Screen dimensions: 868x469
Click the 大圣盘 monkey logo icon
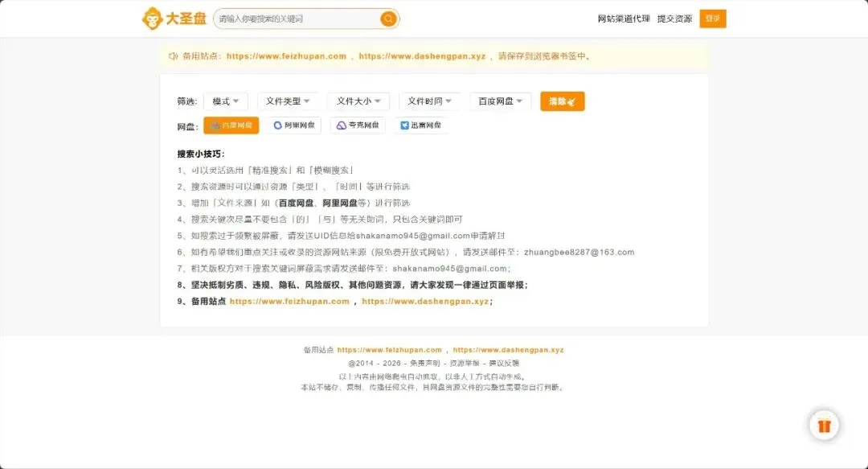(152, 19)
